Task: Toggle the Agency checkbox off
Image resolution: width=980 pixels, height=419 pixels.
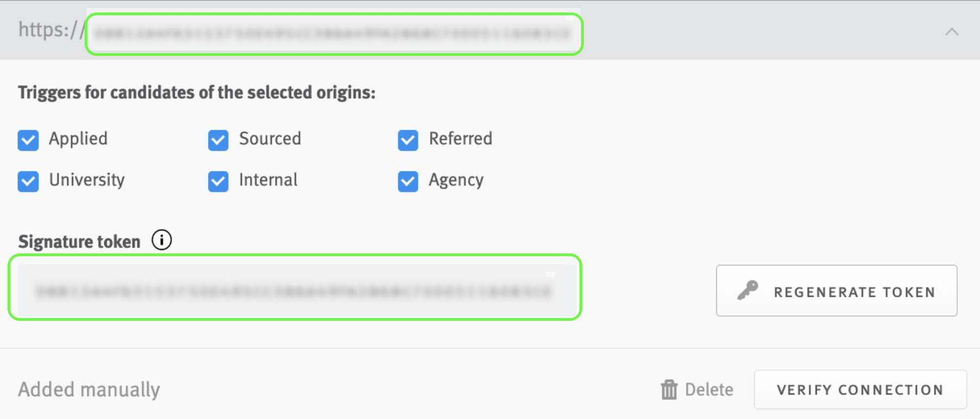Action: pos(408,181)
